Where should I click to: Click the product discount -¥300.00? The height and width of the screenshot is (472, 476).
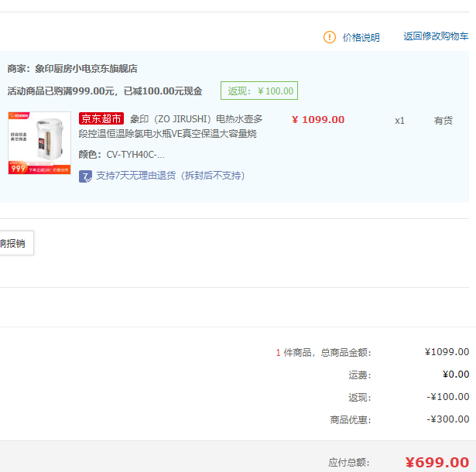coord(448,419)
